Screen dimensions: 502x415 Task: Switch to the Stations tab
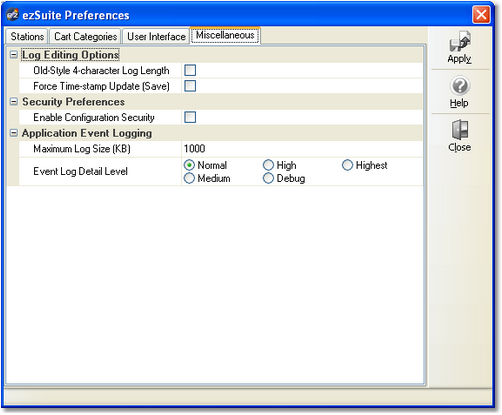[x=27, y=36]
